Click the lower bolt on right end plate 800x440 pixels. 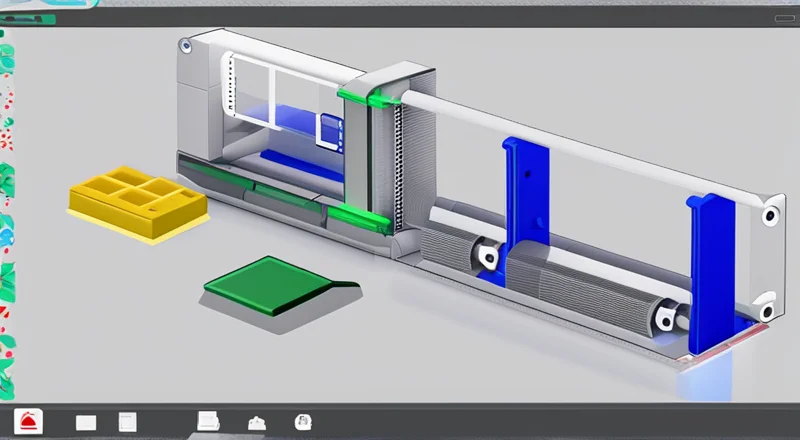pos(767,298)
